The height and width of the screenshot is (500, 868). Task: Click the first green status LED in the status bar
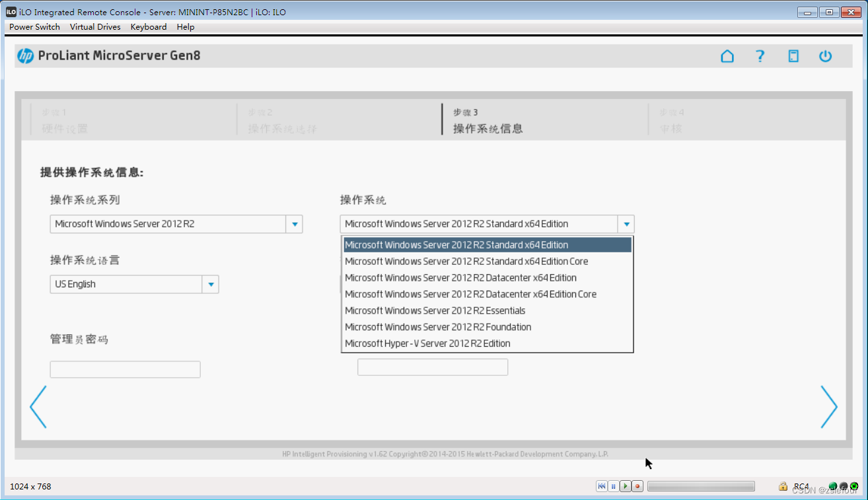click(x=833, y=486)
